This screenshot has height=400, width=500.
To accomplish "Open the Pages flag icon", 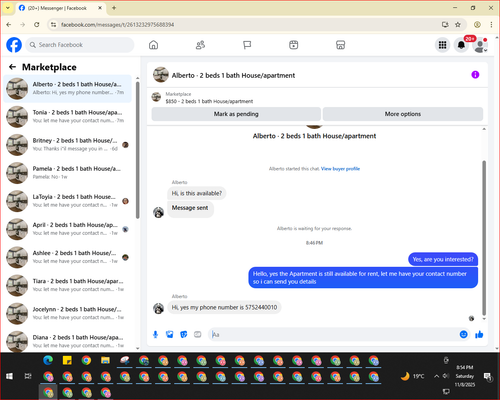I will coord(247,45).
